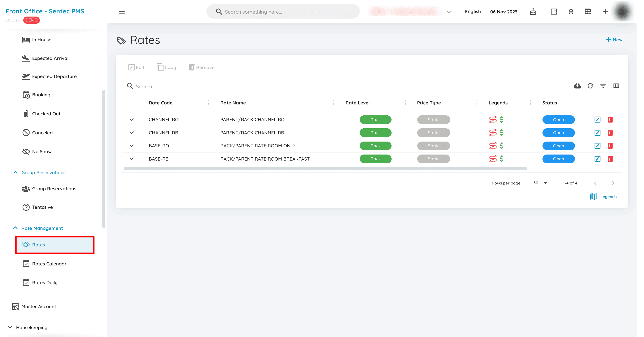Viewport: 644px width, 337px height.
Task: Click the Legends link below the table
Action: click(603, 197)
